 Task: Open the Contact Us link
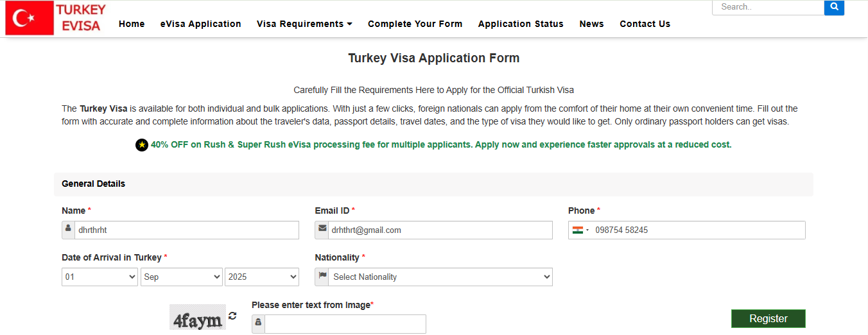point(645,24)
